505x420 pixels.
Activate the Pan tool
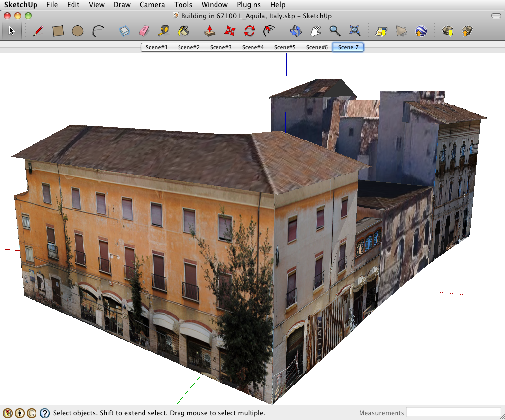pyautogui.click(x=316, y=31)
